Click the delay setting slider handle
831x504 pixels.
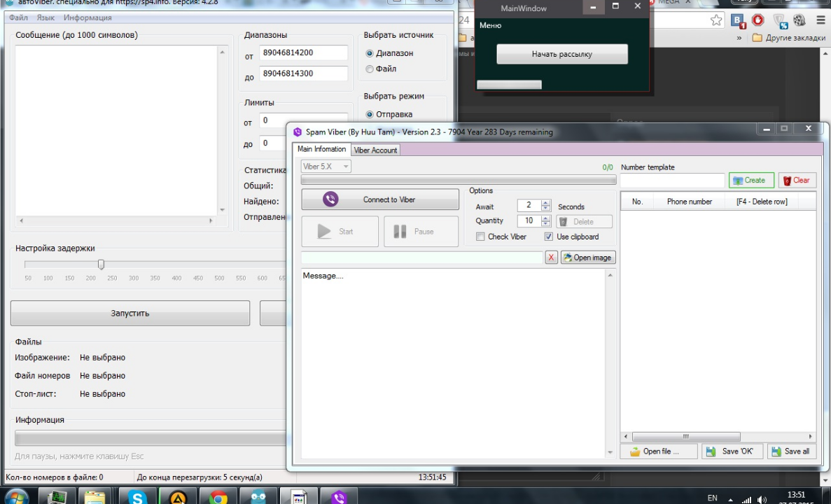coord(101,264)
